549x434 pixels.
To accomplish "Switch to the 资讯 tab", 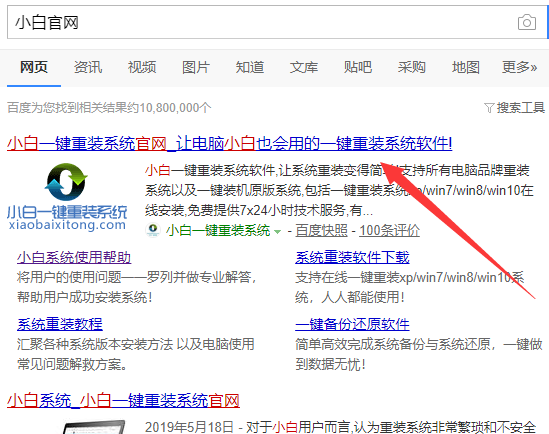I will pyautogui.click(x=88, y=67).
